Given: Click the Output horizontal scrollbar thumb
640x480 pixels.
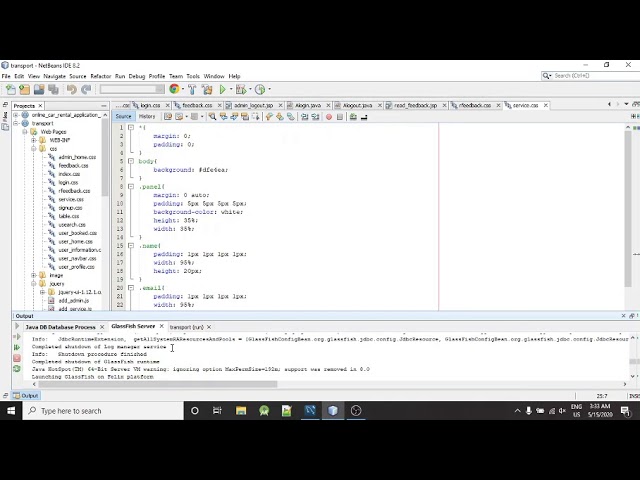Looking at the screenshot, I should point(158,384).
